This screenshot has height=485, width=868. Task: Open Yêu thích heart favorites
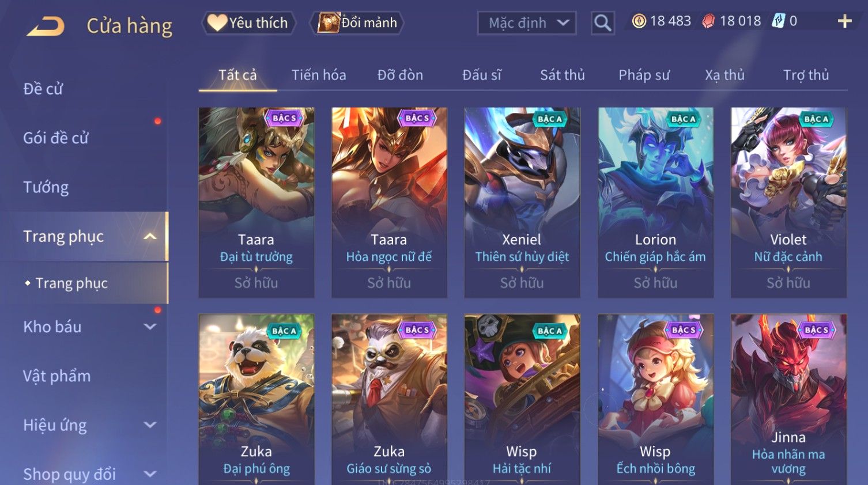point(248,22)
